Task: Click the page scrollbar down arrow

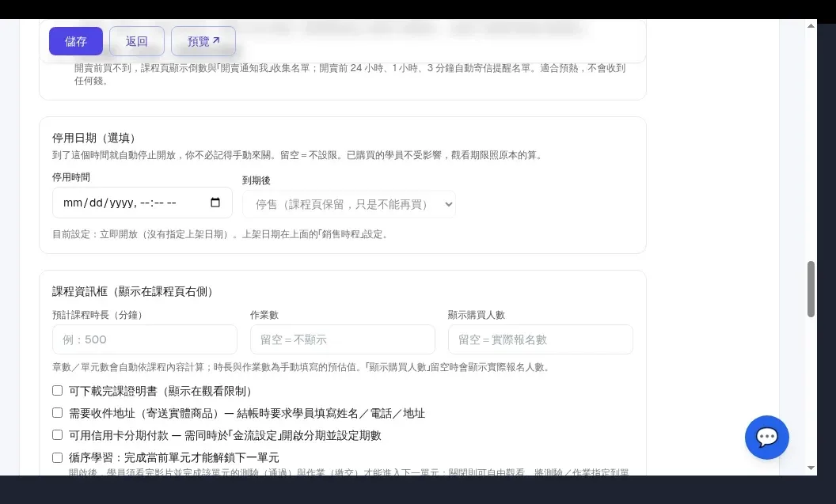Action: click(811, 468)
